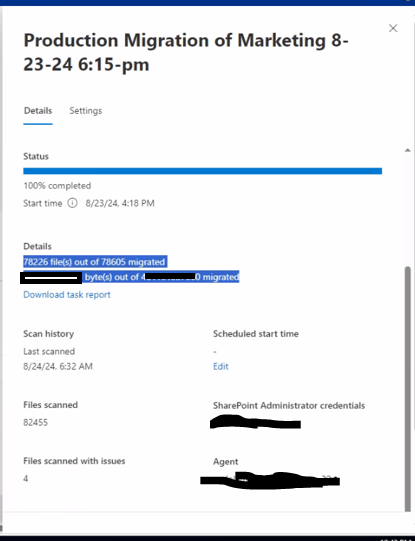Click the blue status progress bar

coord(202,171)
